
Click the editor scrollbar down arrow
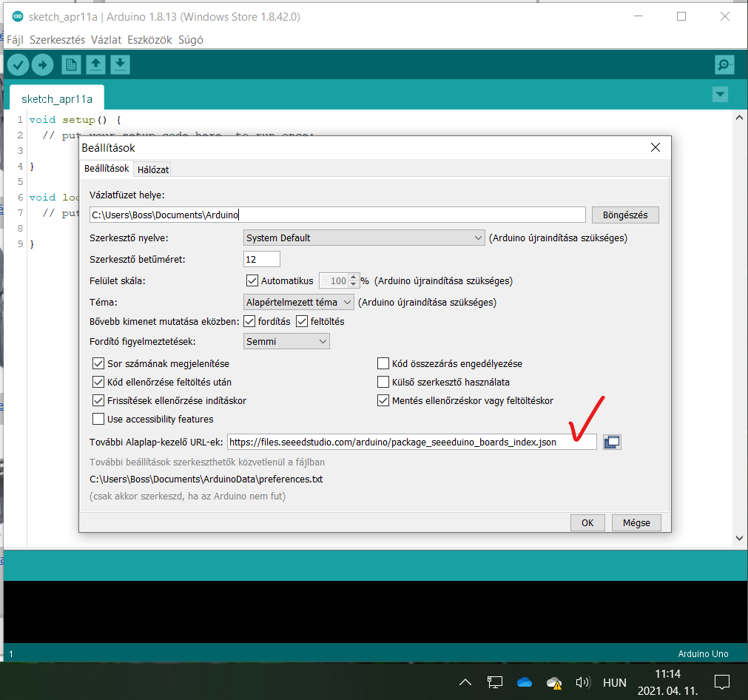(x=739, y=538)
